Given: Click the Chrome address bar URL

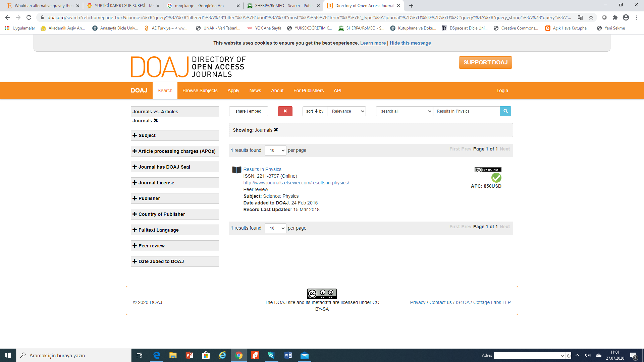Looking at the screenshot, I should coord(309,17).
